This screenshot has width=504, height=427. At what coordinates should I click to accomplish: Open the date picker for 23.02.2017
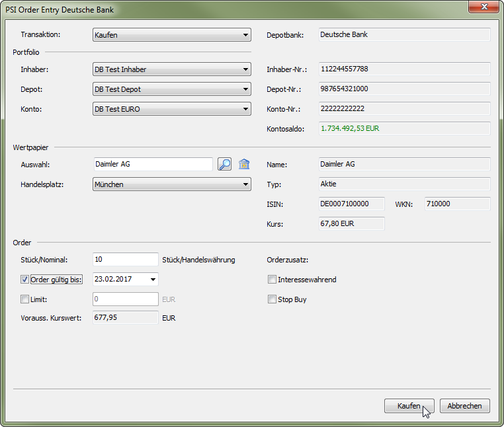153,280
